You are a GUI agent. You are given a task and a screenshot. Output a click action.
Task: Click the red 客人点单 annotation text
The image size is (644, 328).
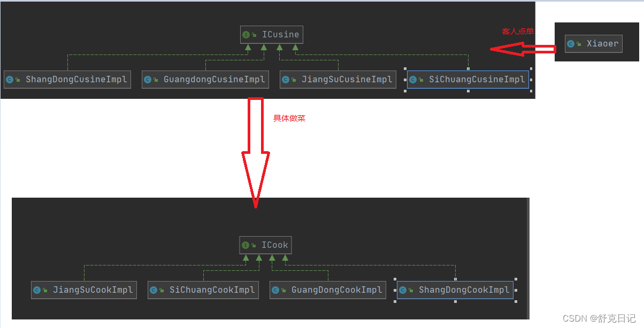pos(517,32)
